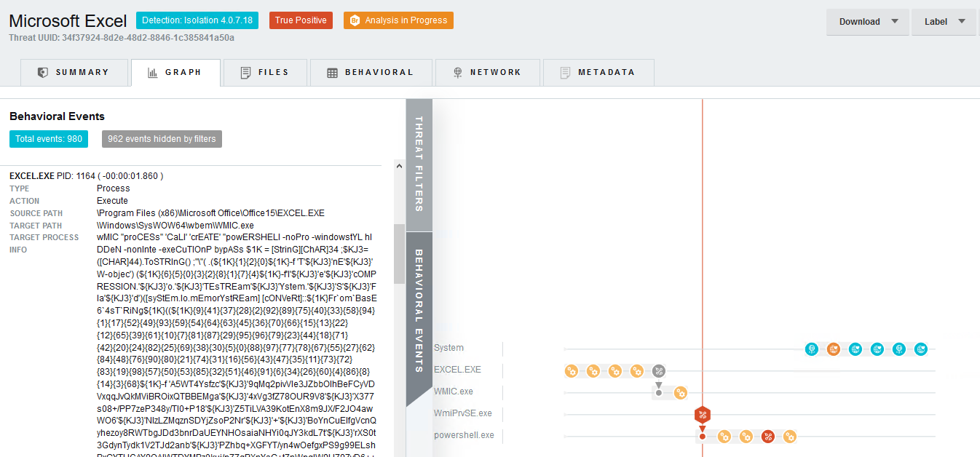The height and width of the screenshot is (457, 980).
Task: Click the Total events: 980 badge
Action: click(x=49, y=139)
